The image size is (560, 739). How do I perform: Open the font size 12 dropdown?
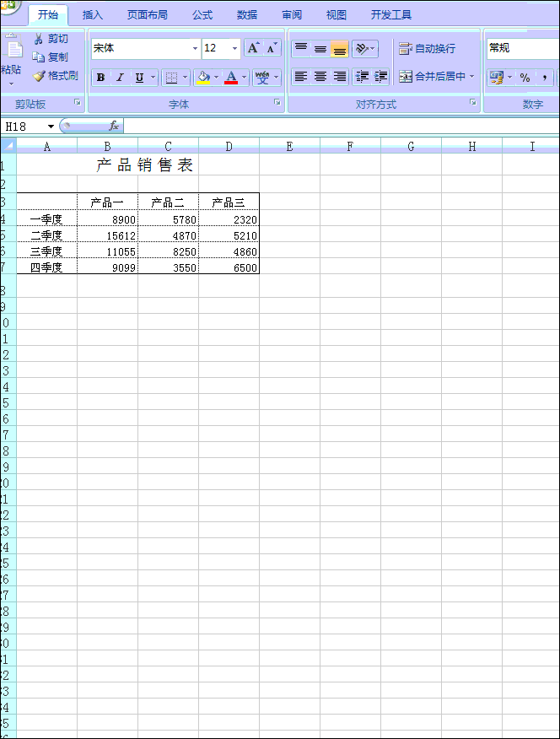point(234,49)
